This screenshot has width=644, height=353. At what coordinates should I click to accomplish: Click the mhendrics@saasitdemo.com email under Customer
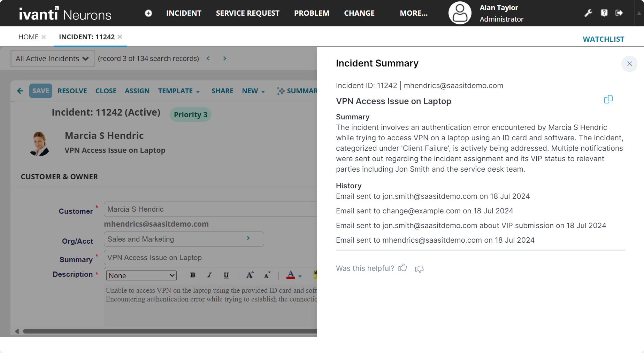[156, 224]
